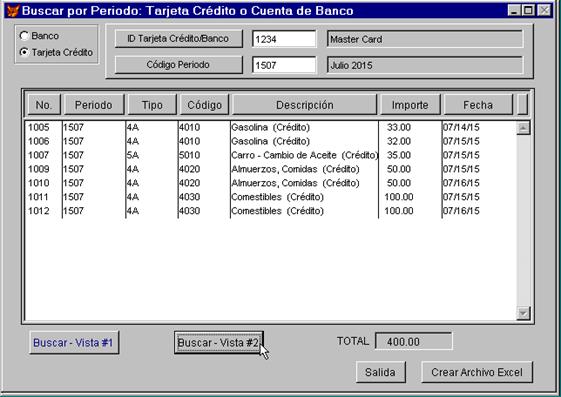
Task: Click Comestibles (Crédito) in row 1012
Action: 277,211
